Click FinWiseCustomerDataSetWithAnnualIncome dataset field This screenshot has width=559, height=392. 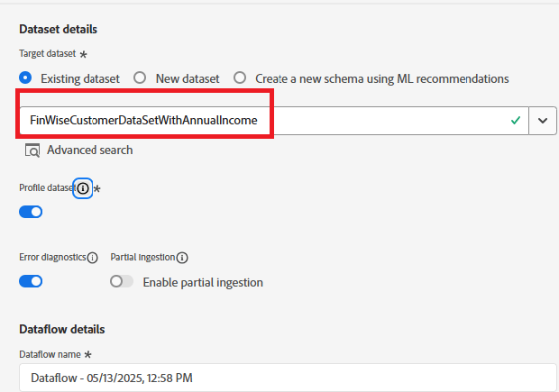coord(274,121)
